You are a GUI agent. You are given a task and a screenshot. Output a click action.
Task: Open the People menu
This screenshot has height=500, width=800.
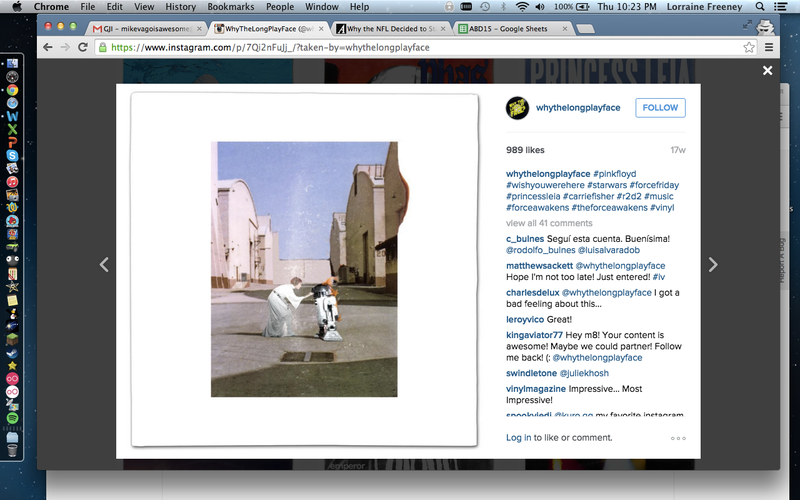[280, 7]
